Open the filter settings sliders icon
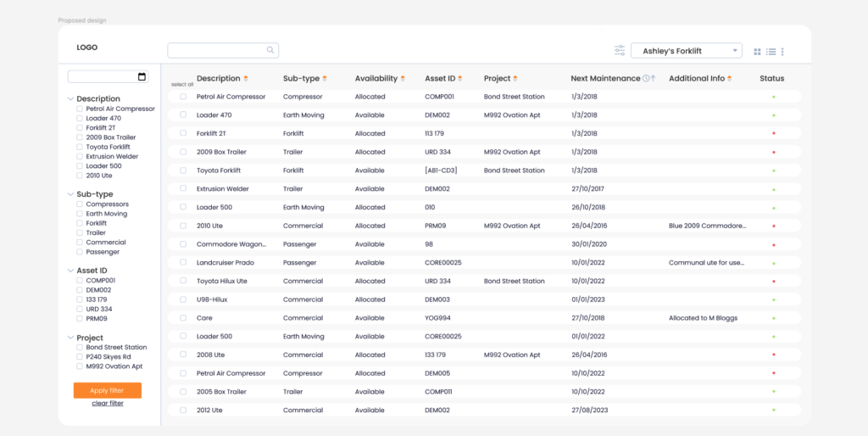 click(x=620, y=51)
